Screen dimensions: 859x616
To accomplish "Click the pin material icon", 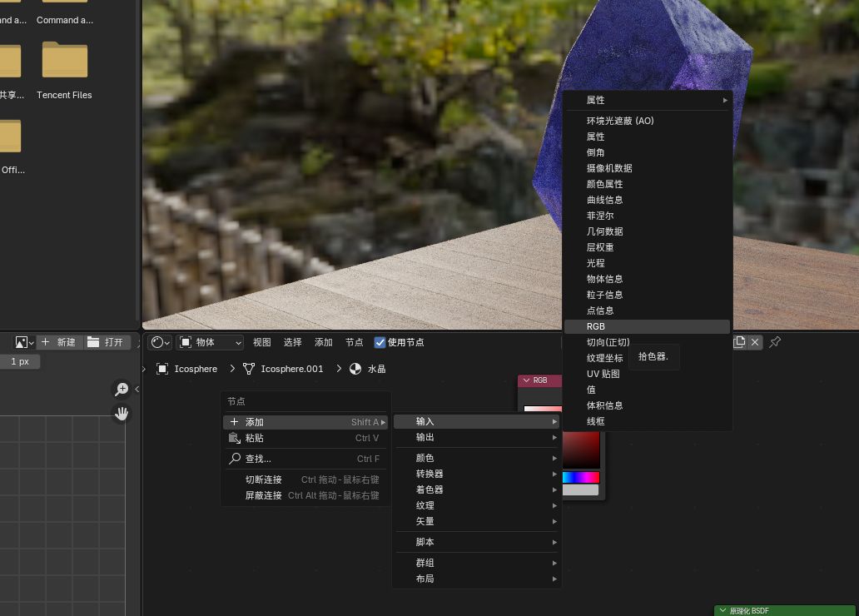I will [775, 342].
